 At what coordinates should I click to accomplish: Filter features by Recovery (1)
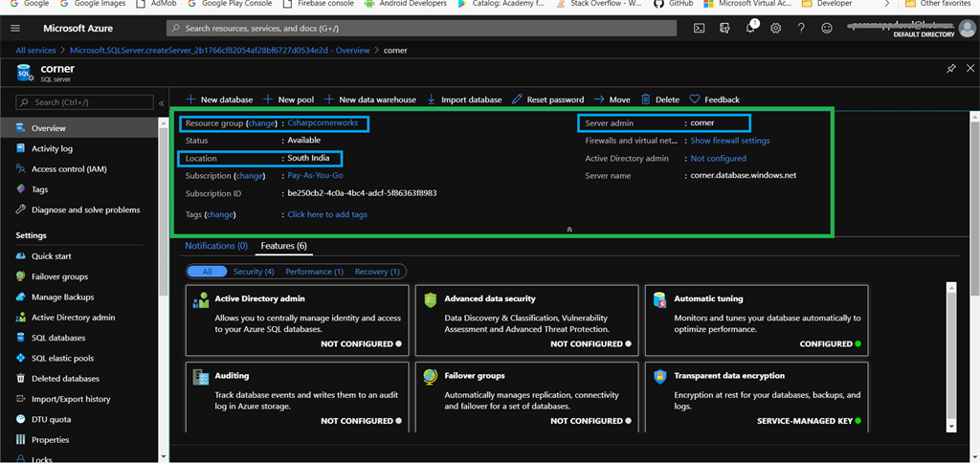click(x=377, y=272)
